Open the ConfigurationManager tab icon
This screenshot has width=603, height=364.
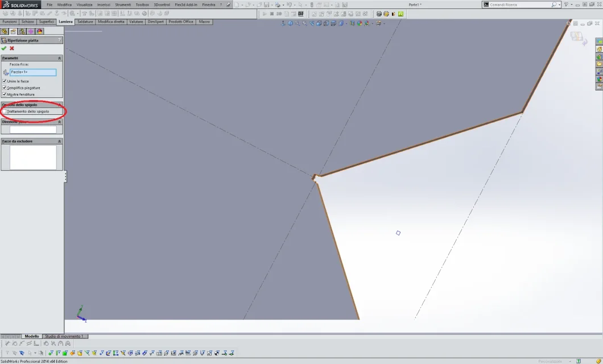pos(22,31)
